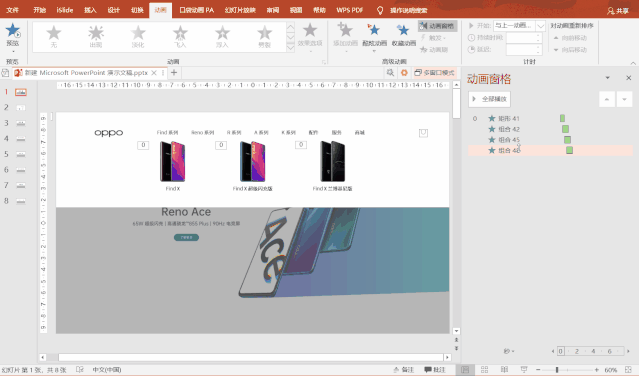Click 向前移动 (Move Earlier) reorder button
This screenshot has width=639, height=376.
pos(571,37)
